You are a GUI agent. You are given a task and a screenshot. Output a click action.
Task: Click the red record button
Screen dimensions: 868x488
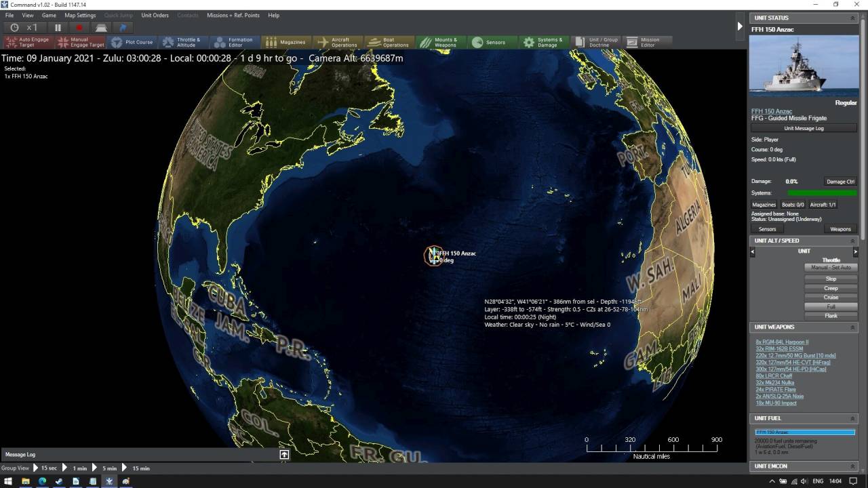tap(79, 28)
